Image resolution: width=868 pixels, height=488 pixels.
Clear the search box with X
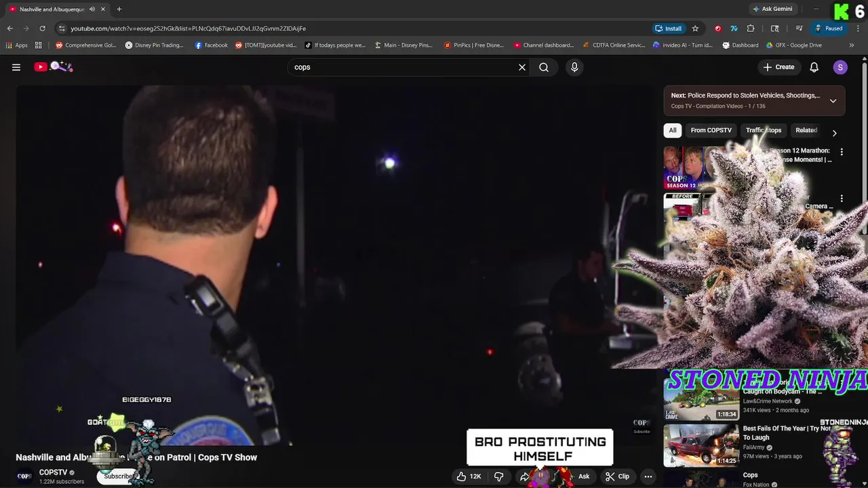click(522, 67)
